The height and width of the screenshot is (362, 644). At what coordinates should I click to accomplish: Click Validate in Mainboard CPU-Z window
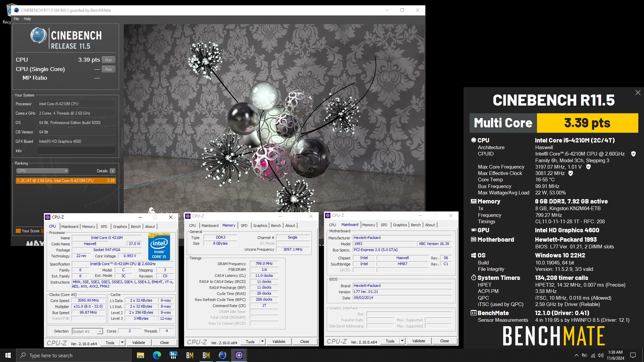[419, 341]
